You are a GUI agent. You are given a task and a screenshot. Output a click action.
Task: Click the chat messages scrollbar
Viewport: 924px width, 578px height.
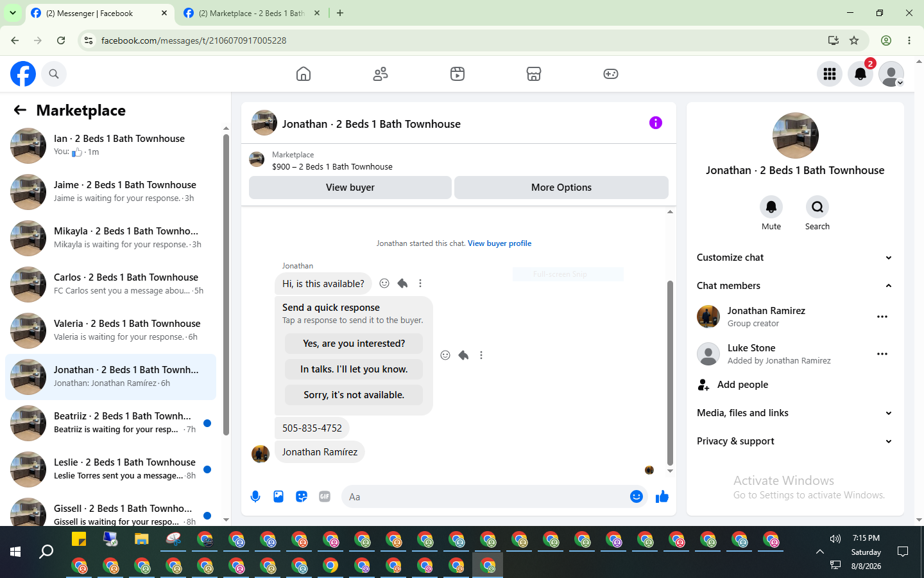click(670, 372)
